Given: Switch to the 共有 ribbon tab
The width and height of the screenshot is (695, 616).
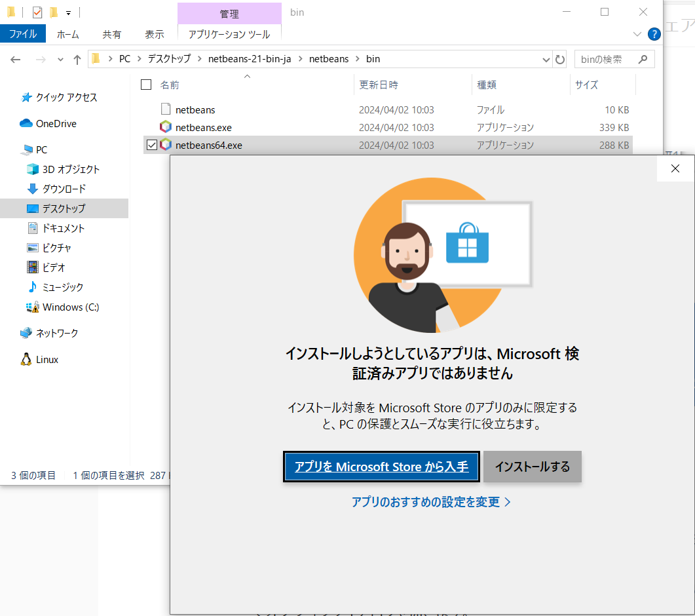Looking at the screenshot, I should coord(112,34).
